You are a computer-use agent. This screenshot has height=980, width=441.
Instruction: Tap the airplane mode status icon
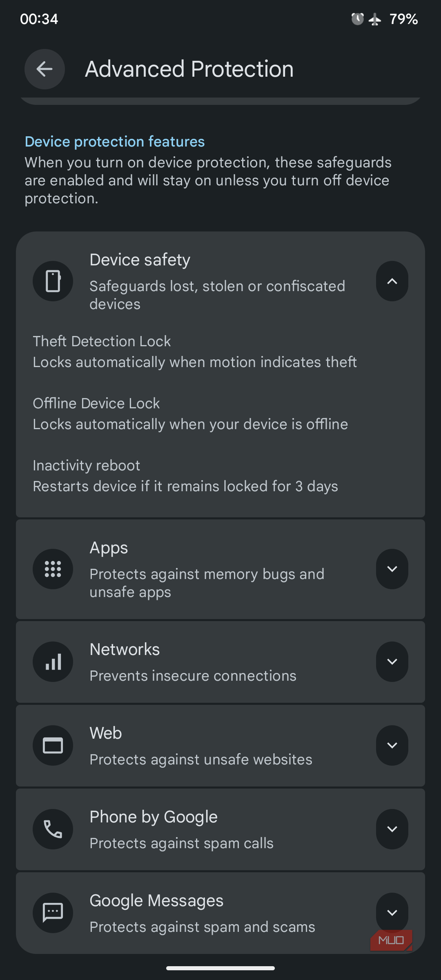pyautogui.click(x=375, y=19)
